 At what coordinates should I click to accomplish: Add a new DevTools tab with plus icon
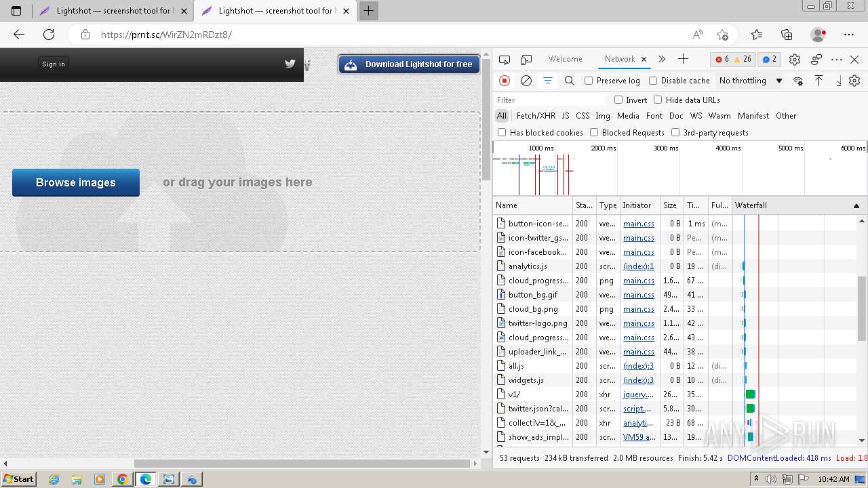(x=683, y=59)
